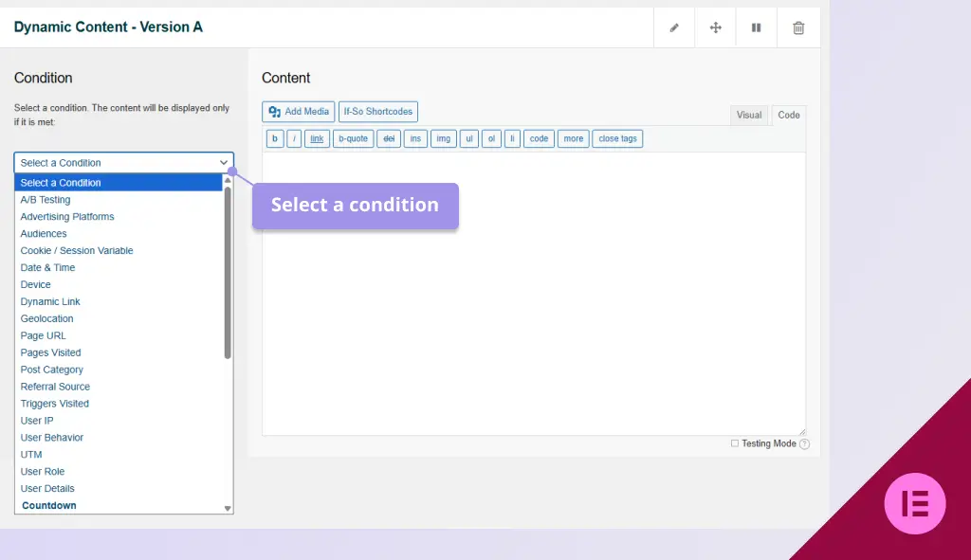The height and width of the screenshot is (560, 971).
Task: Open the Add Media dialog
Action: (x=298, y=111)
